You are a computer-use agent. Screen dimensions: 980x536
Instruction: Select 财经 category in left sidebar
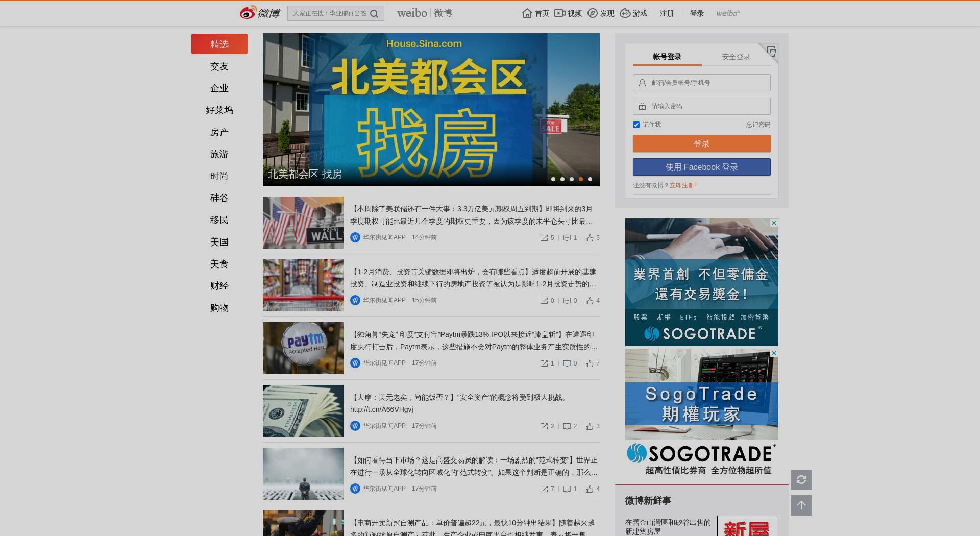pos(219,286)
